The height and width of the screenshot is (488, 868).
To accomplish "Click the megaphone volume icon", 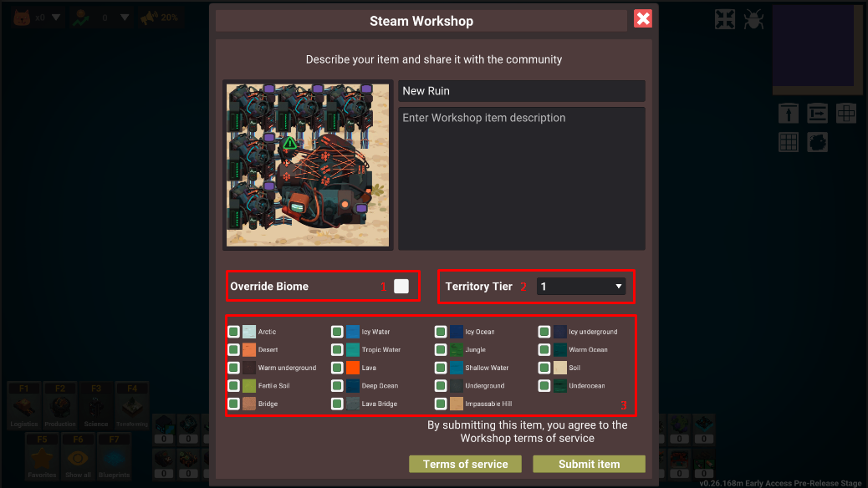I will click(x=148, y=18).
